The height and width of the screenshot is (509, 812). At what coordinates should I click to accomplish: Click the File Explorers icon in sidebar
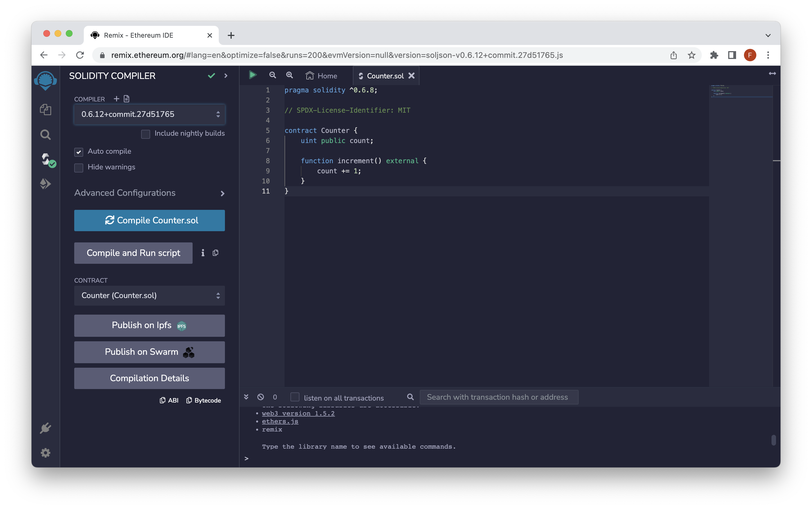tap(46, 110)
